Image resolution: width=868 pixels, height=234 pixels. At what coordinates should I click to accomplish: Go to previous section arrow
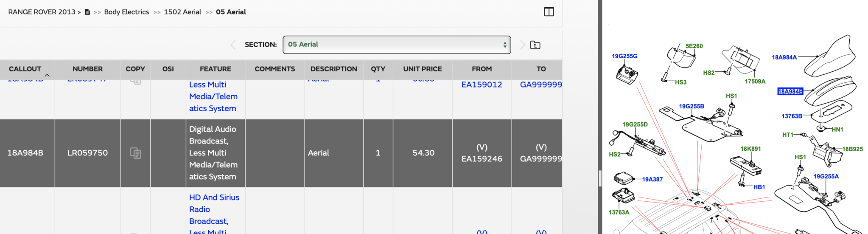coord(232,45)
